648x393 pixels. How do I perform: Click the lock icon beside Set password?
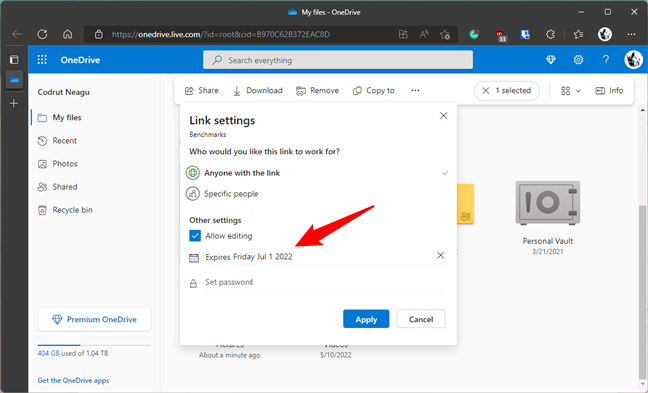point(193,283)
